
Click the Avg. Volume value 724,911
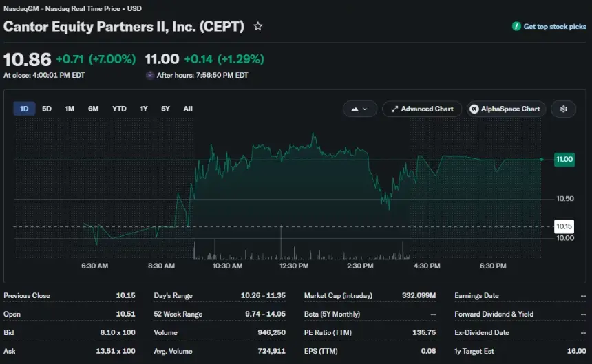[272, 351]
